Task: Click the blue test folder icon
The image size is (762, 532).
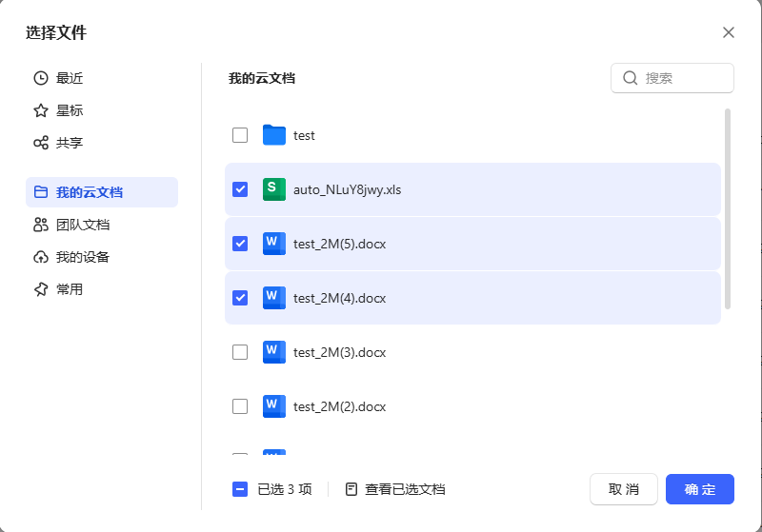Action: click(x=274, y=135)
